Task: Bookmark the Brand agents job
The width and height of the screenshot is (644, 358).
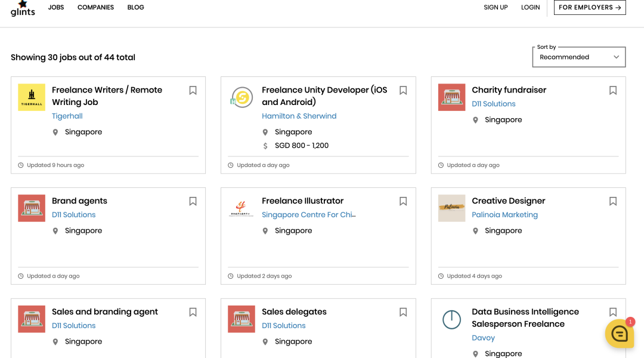Action: [193, 202]
